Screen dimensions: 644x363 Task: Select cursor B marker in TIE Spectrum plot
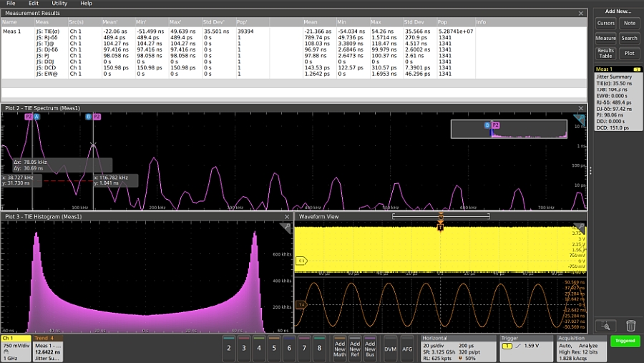click(89, 116)
